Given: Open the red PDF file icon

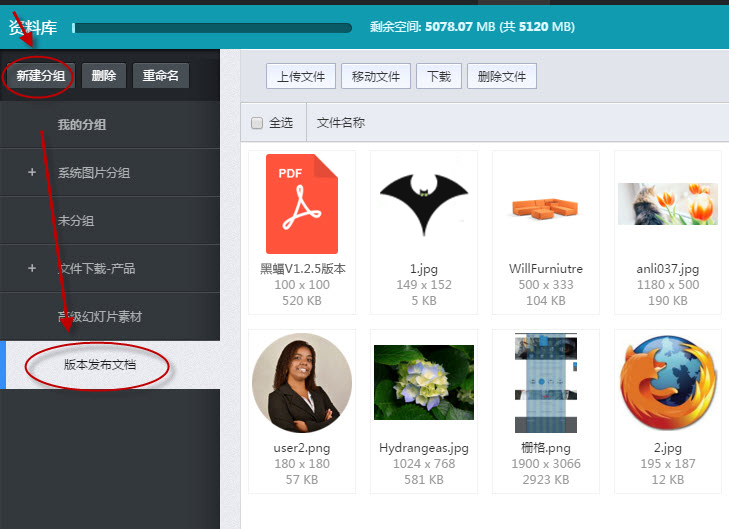Looking at the screenshot, I should (x=301, y=204).
